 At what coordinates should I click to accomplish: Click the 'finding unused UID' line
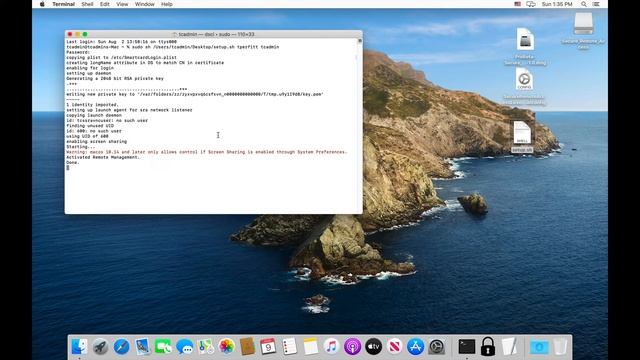coord(90,126)
